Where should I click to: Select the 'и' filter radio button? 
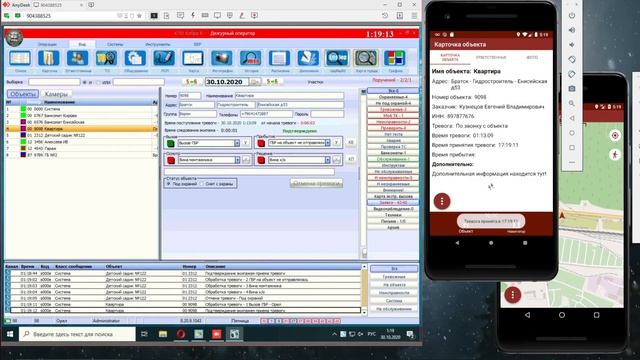click(x=84, y=82)
